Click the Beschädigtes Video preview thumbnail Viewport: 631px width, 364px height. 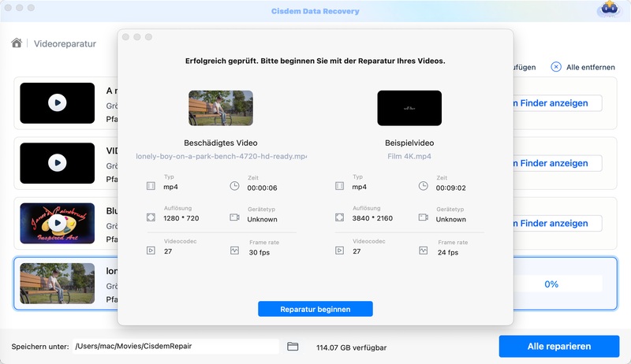coord(221,108)
